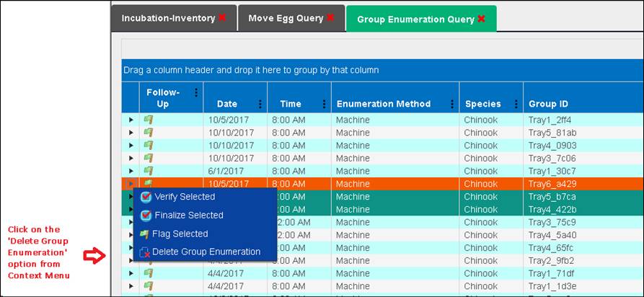
Task: Select Flag Selected in context menu
Action: 180,234
